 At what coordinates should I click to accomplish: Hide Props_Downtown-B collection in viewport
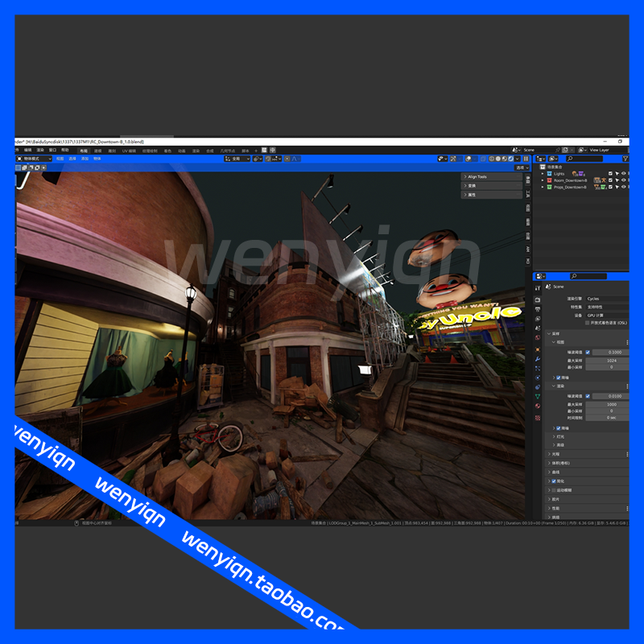click(623, 187)
